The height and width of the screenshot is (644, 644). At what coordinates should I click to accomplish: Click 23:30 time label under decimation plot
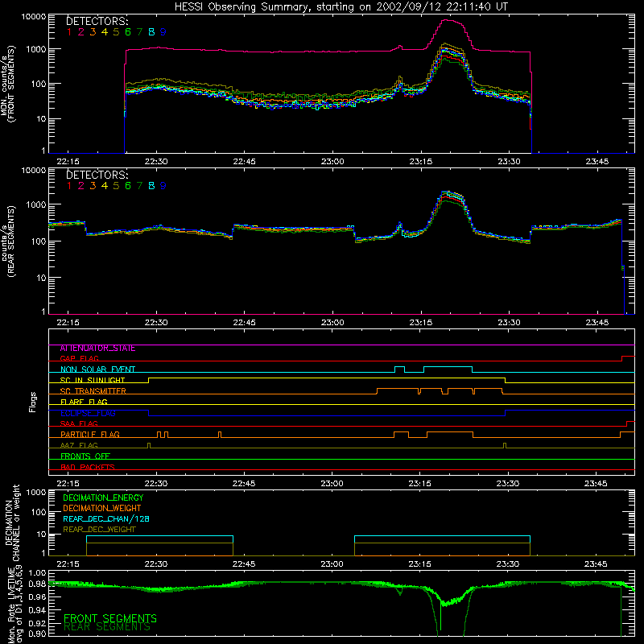508,564
